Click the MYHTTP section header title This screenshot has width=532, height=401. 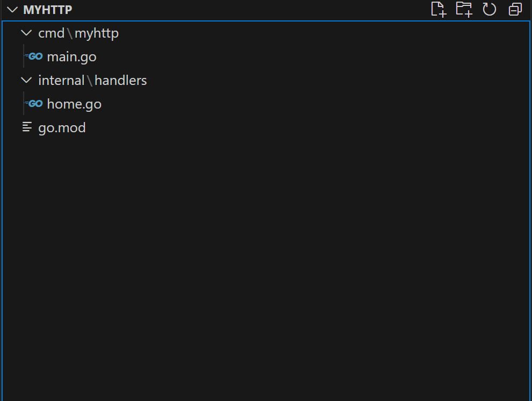click(47, 10)
